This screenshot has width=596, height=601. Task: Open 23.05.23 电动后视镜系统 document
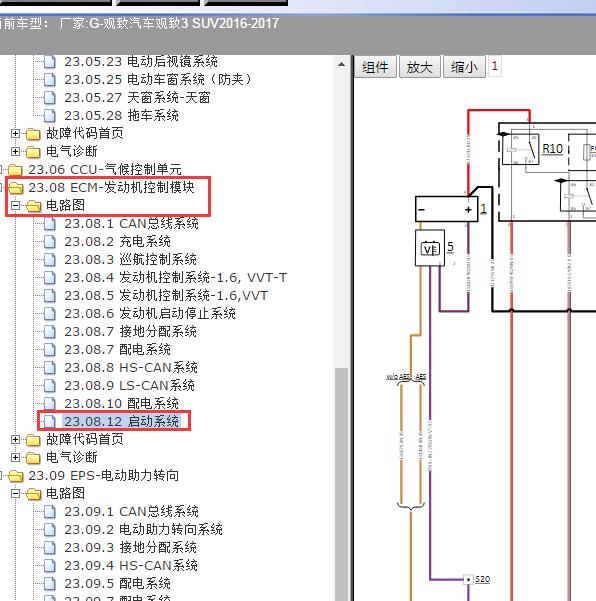point(141,61)
